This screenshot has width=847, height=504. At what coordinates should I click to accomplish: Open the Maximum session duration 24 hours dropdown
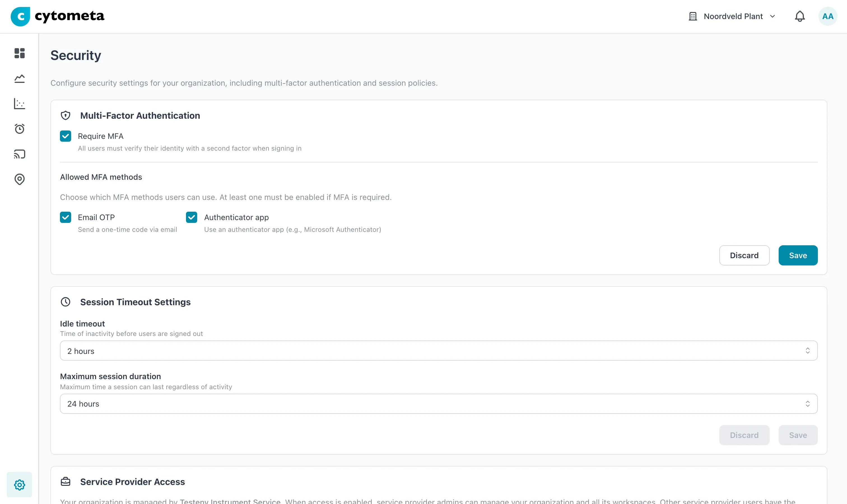(x=439, y=404)
